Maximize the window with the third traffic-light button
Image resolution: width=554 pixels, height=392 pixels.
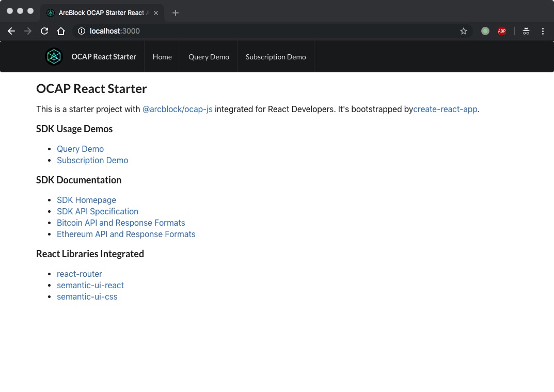click(x=30, y=11)
